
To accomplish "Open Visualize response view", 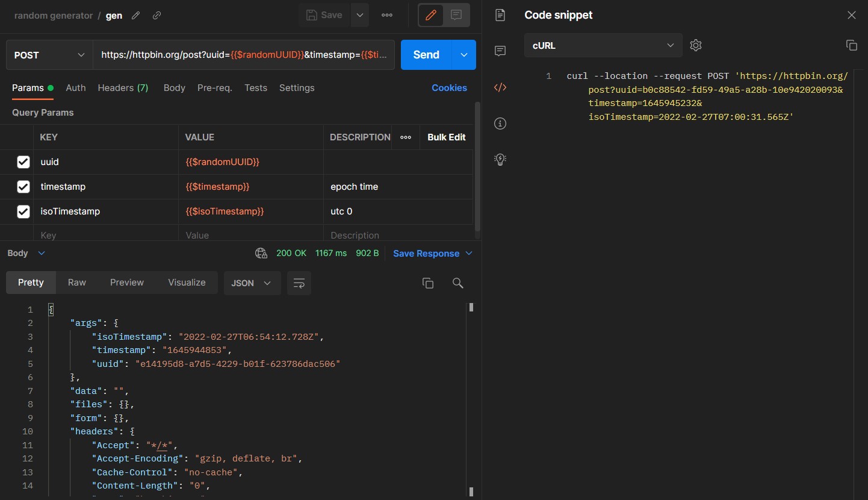I will tap(187, 283).
